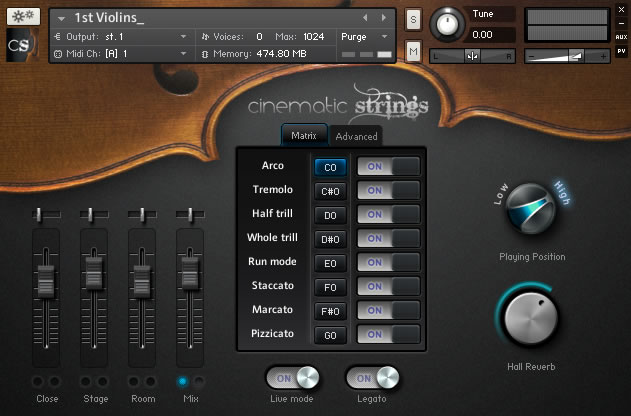Toggle the Live mode switch
Image resolution: width=631 pixels, height=416 pixels.
pos(293,378)
